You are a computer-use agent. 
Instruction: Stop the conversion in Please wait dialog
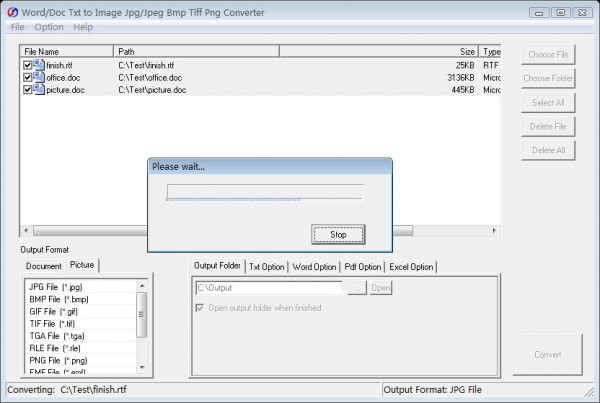pyautogui.click(x=338, y=234)
